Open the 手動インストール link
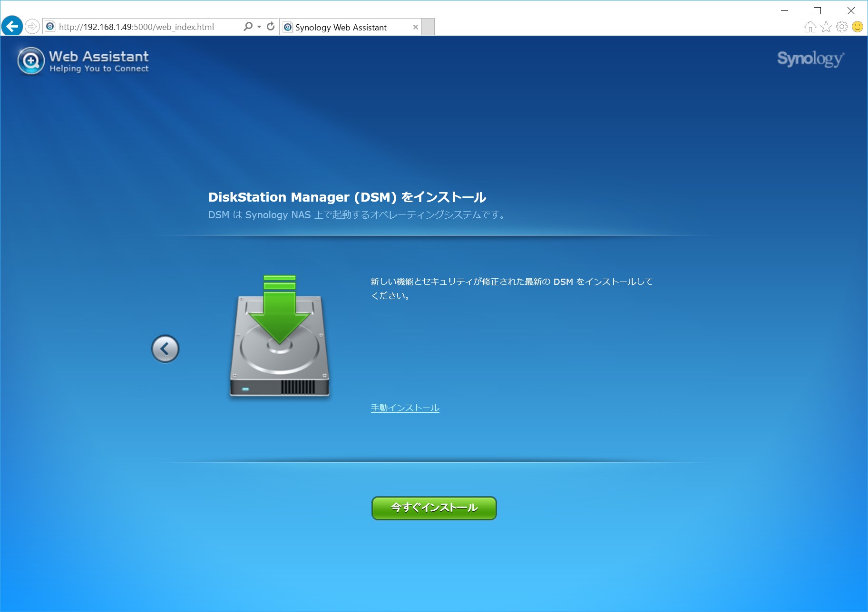The width and height of the screenshot is (868, 612). tap(404, 408)
